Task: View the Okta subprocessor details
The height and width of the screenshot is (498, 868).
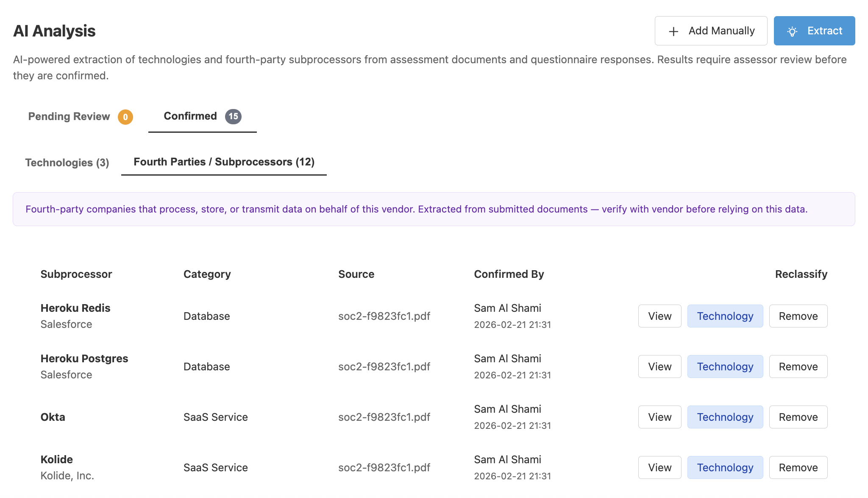Action: (659, 417)
